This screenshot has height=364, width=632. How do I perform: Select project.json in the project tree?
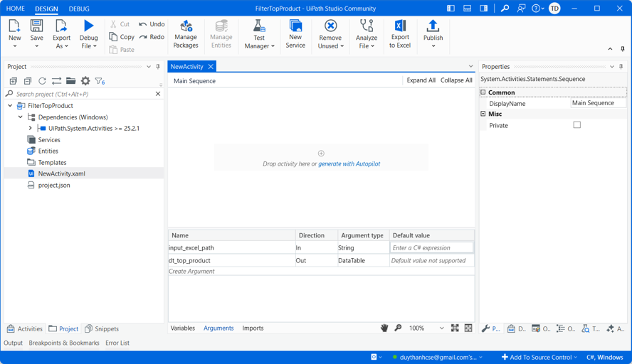pyautogui.click(x=54, y=186)
